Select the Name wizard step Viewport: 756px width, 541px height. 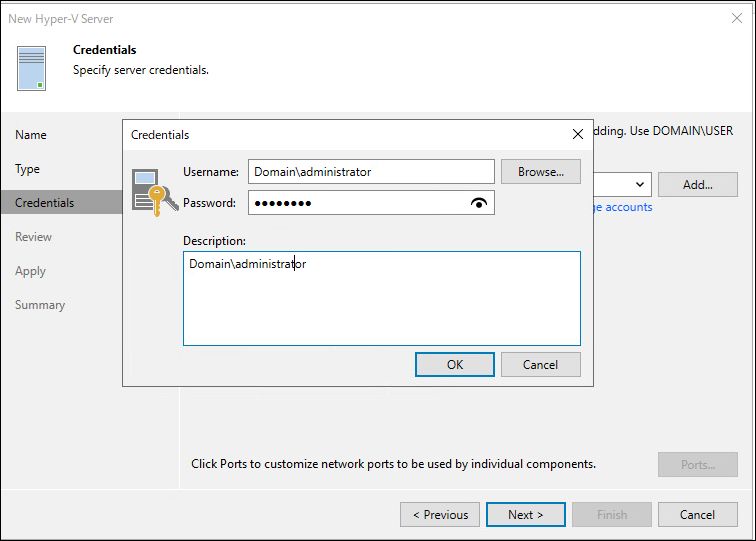[31, 135]
